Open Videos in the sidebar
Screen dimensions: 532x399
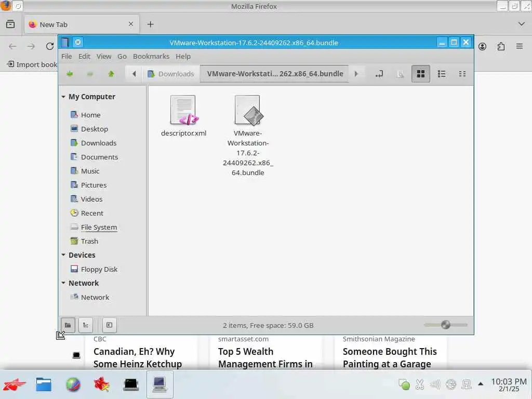[x=91, y=199]
